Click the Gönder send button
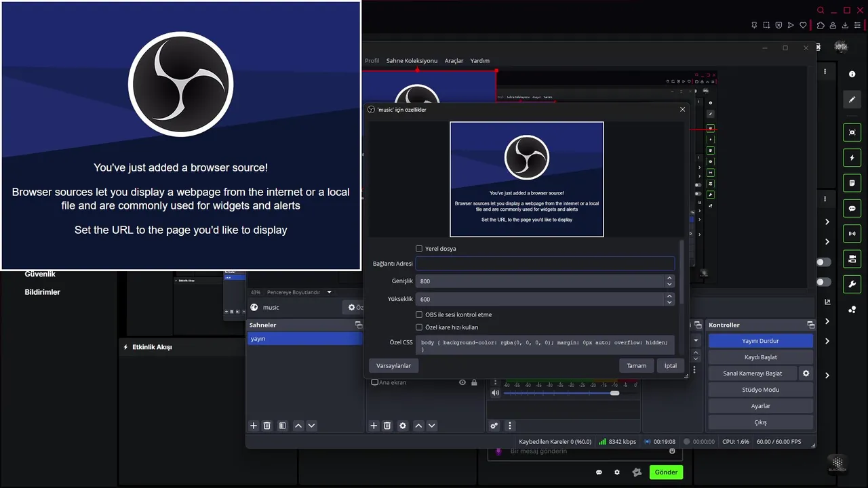This screenshot has width=868, height=488. (x=666, y=472)
